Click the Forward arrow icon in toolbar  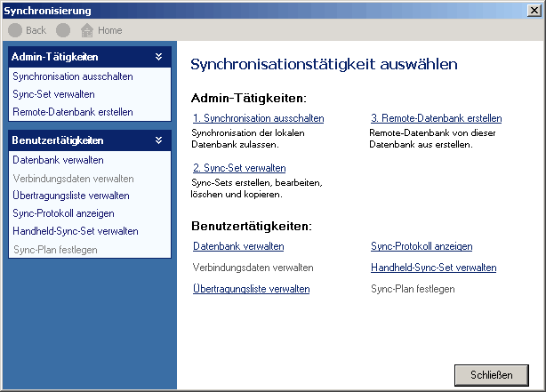pos(63,30)
